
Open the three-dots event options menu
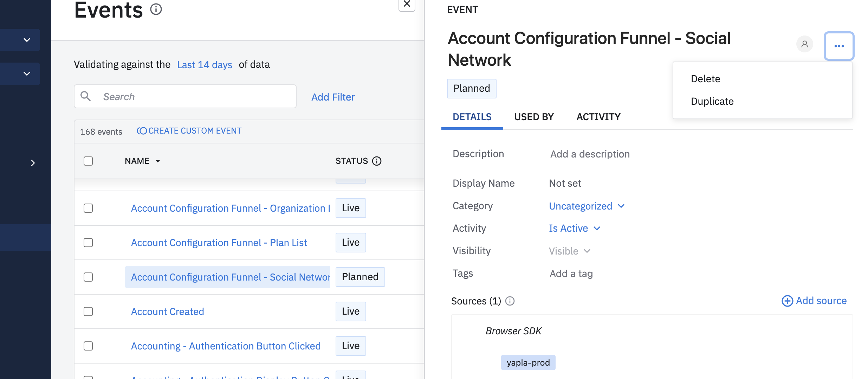(839, 46)
